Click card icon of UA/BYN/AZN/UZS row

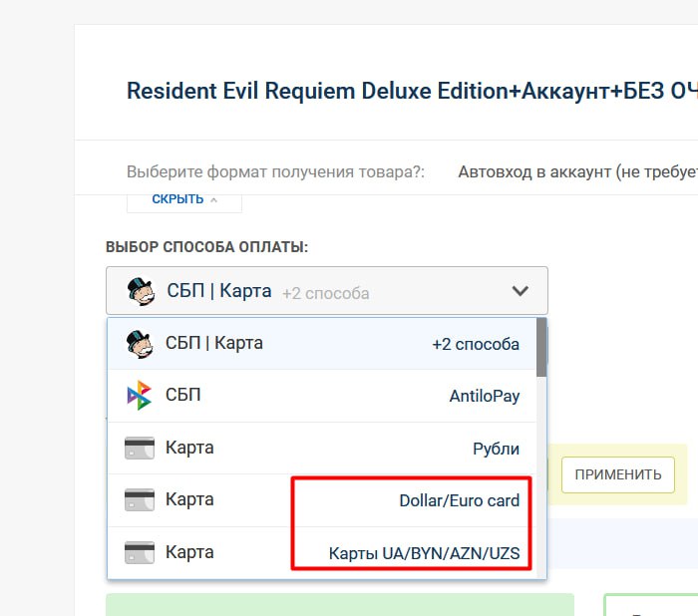point(140,552)
